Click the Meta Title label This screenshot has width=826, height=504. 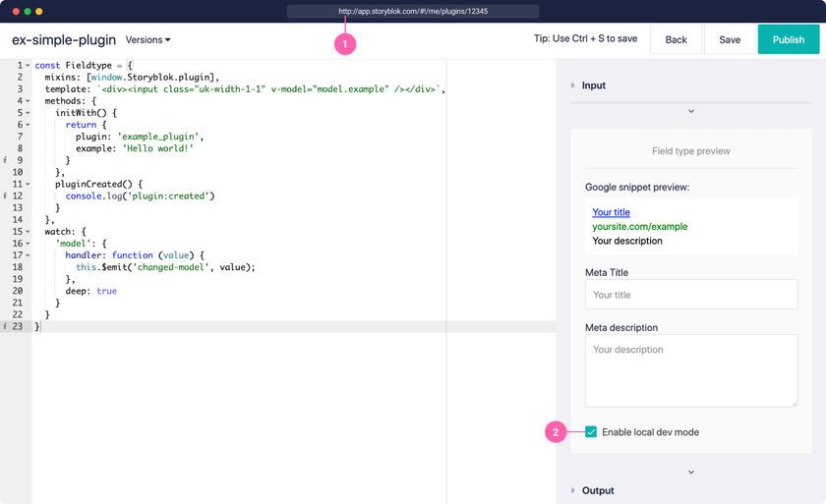pos(607,272)
